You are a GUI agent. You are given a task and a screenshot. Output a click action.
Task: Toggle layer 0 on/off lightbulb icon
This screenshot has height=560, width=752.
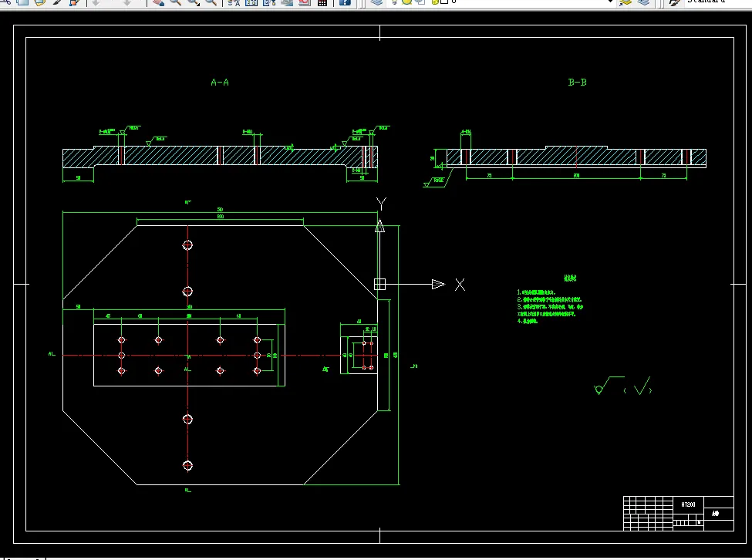(x=394, y=2)
